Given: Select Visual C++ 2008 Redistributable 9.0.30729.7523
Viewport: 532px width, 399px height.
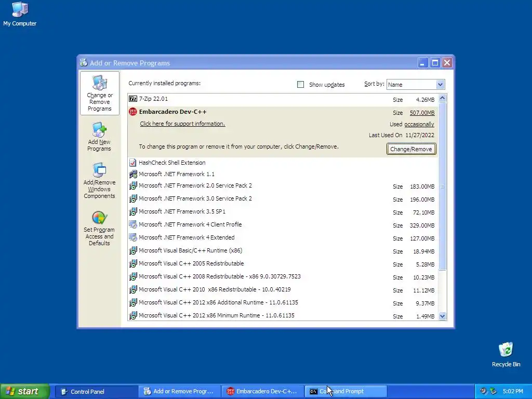Looking at the screenshot, I should click(x=283, y=277).
